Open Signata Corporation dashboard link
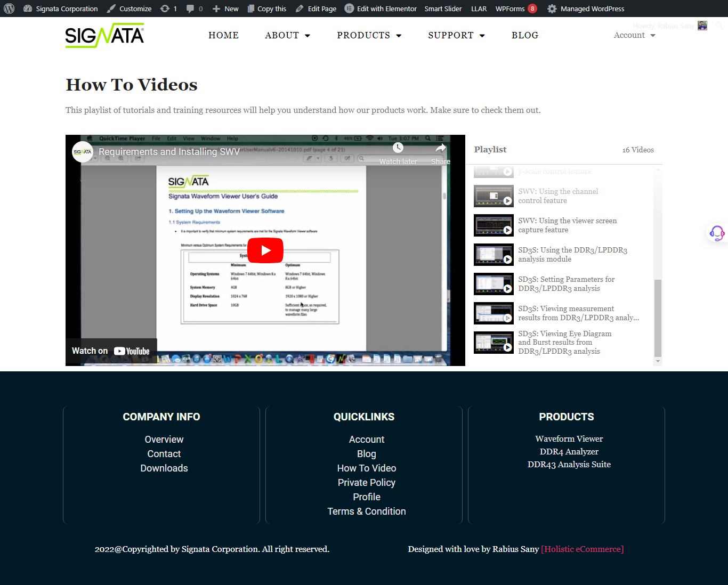728x585 pixels. pos(61,9)
